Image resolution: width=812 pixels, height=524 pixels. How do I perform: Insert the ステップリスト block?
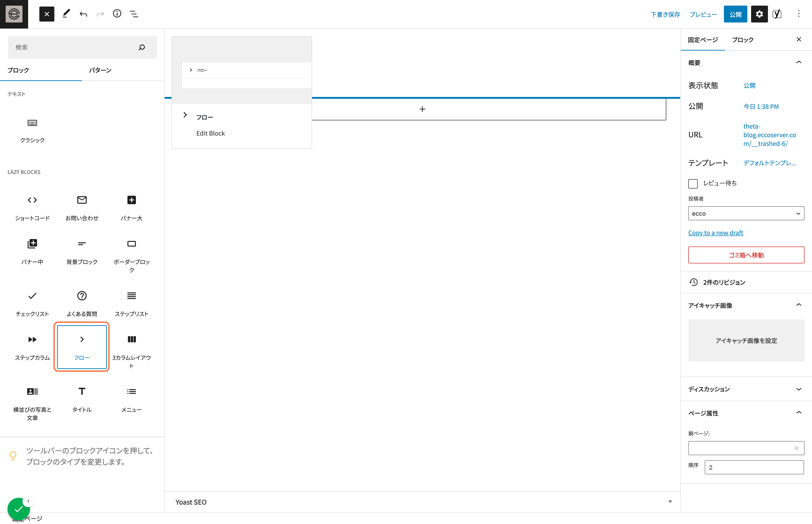(132, 304)
